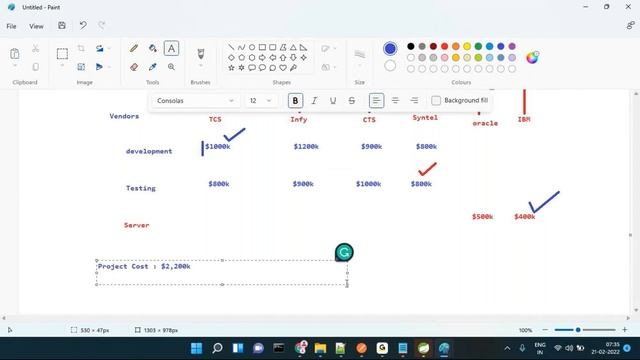Open the font size 12 dropdown
640x360 pixels.
tap(260, 100)
